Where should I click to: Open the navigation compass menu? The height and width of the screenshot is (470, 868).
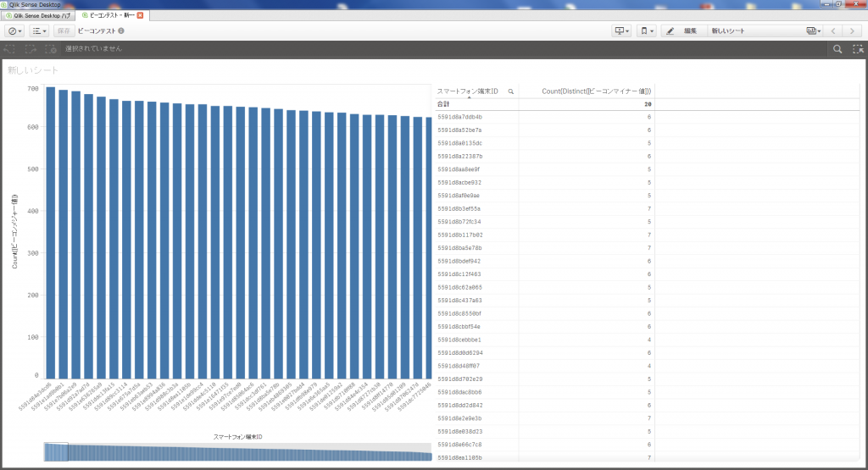tap(15, 31)
